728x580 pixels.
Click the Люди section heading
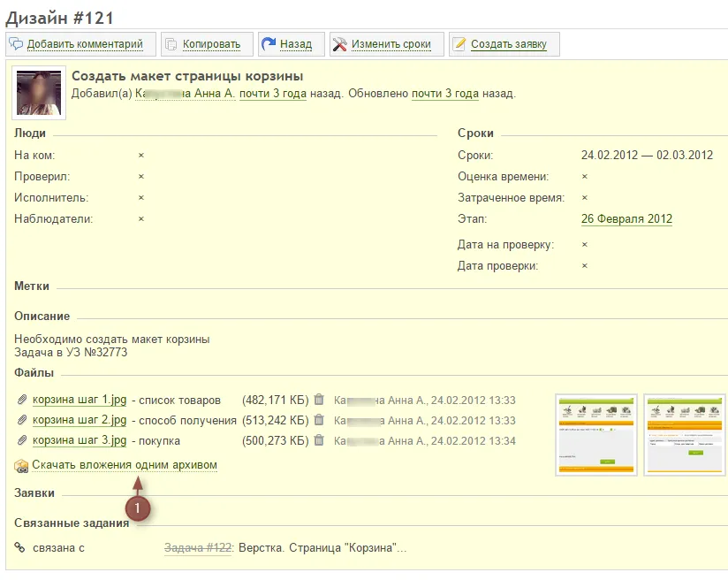point(30,134)
